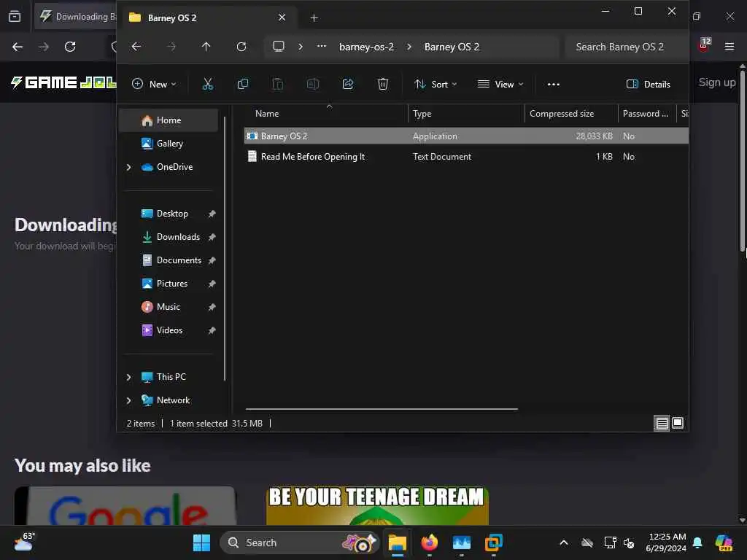This screenshot has width=747, height=560.
Task: Click browser back arrow in Firefox window
Action: tap(18, 47)
